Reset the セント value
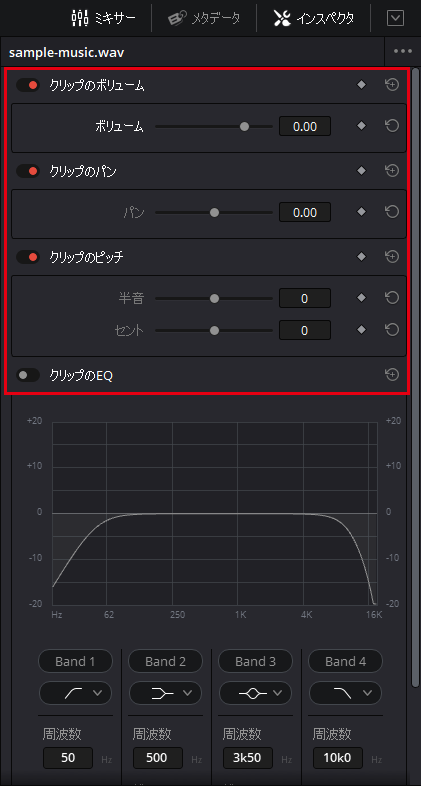 coord(392,330)
